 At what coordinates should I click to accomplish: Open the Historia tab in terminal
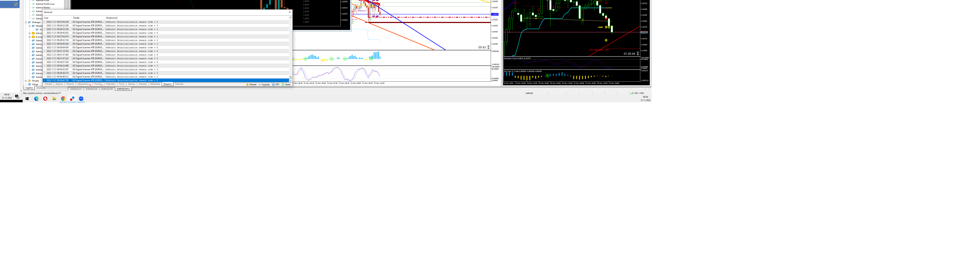coord(70,84)
